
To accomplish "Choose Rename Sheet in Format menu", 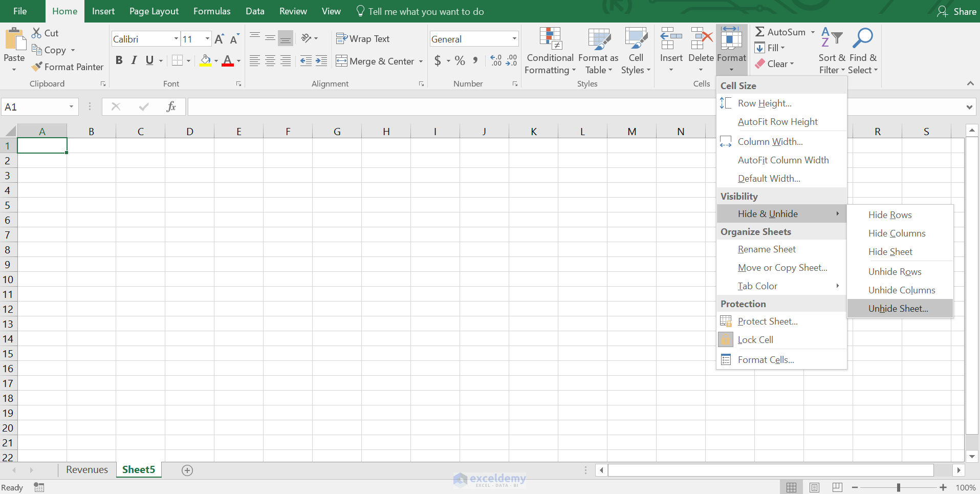I will 766,249.
